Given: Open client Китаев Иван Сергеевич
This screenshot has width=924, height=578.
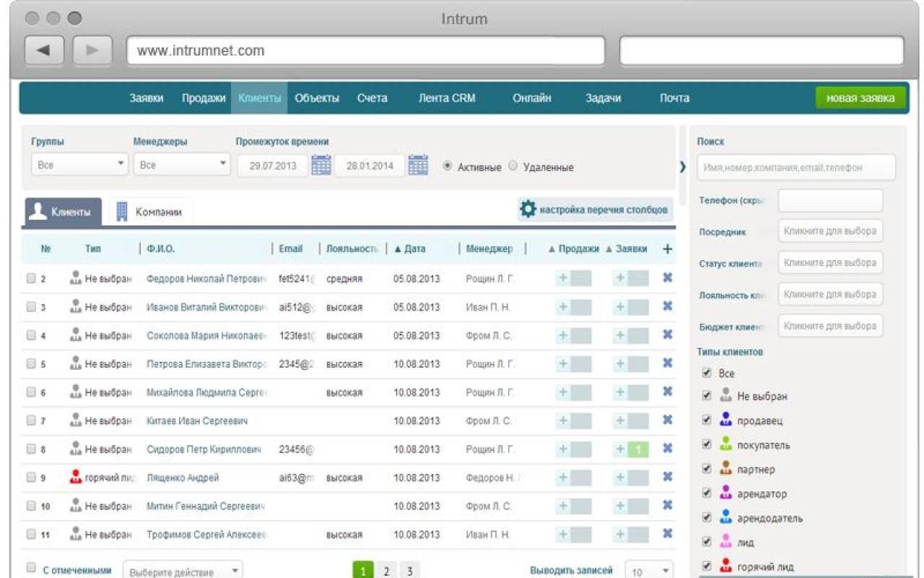Looking at the screenshot, I should click(197, 420).
